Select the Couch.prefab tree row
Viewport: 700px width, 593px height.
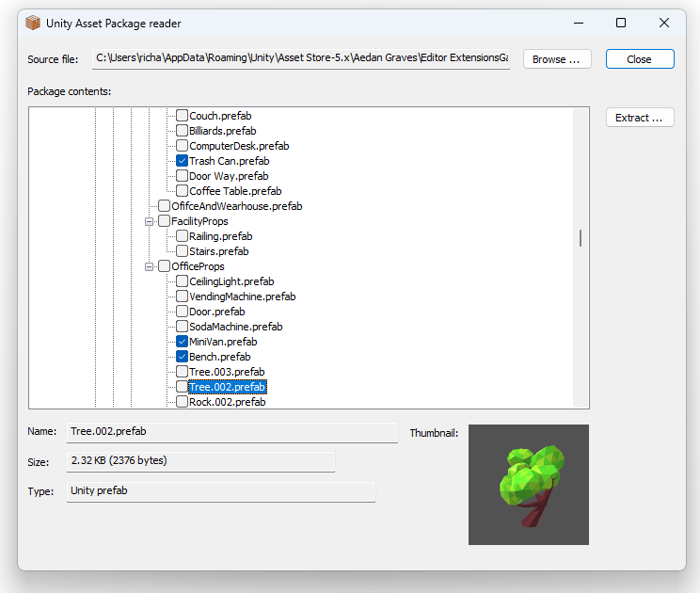coord(220,116)
